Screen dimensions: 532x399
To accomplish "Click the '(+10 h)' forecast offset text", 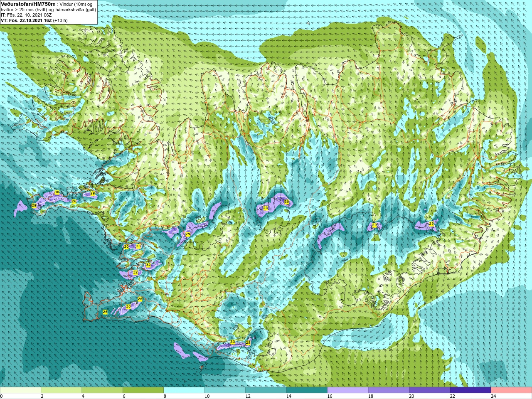I will pos(60,20).
